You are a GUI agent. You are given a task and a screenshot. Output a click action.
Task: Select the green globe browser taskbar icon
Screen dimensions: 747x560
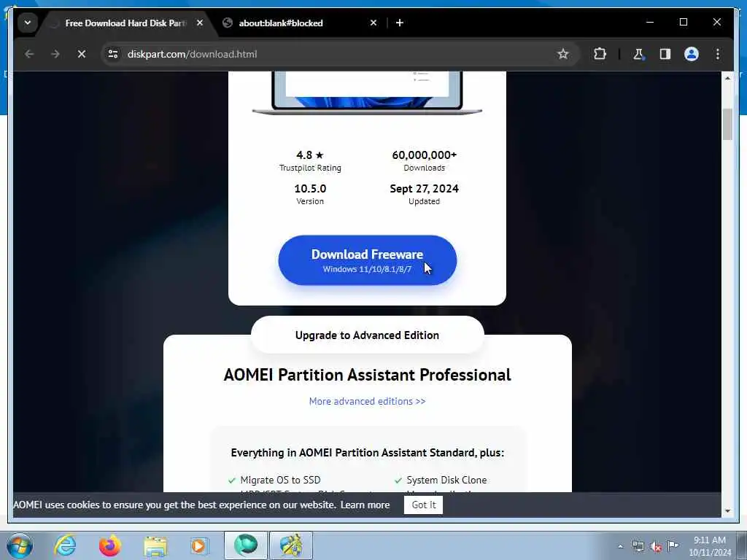(x=245, y=545)
